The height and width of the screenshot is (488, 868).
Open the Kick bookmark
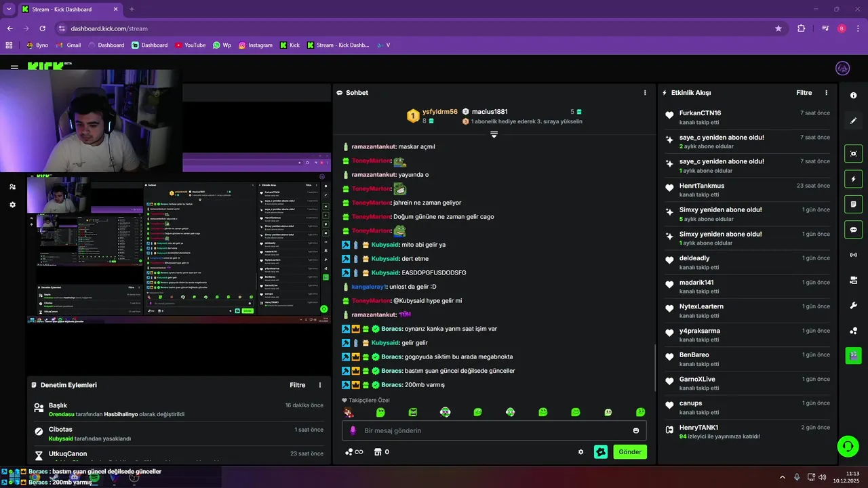[x=289, y=45]
